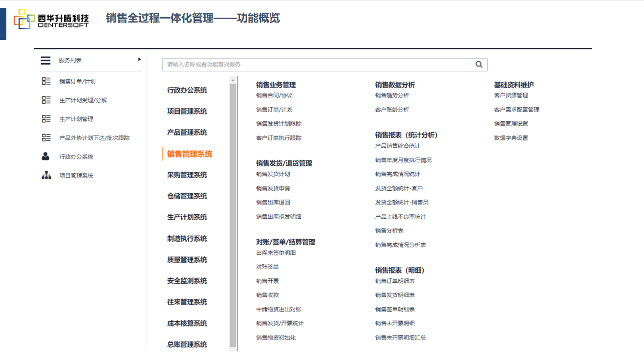Click the list icon beside 产品外协计划下达/批次跟踪
Viewport: 644px width, 364px height.
pos(46,138)
